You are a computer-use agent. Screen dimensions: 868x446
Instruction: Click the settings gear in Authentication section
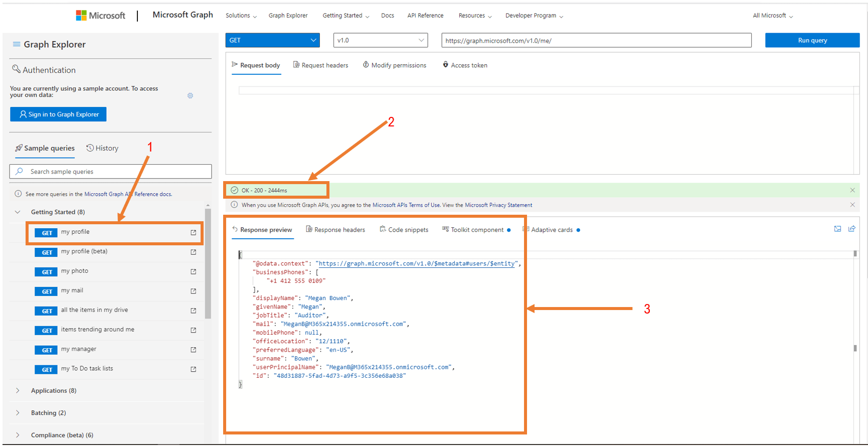click(x=190, y=95)
